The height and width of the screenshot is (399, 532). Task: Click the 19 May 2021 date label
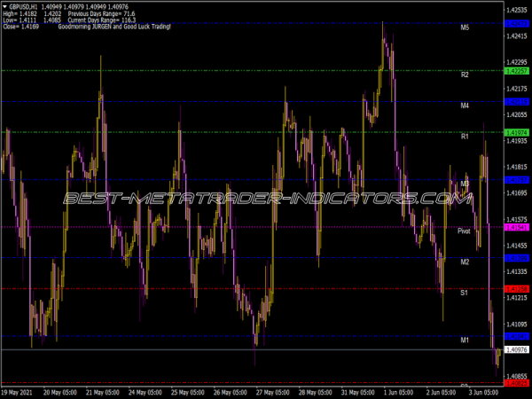17,393
